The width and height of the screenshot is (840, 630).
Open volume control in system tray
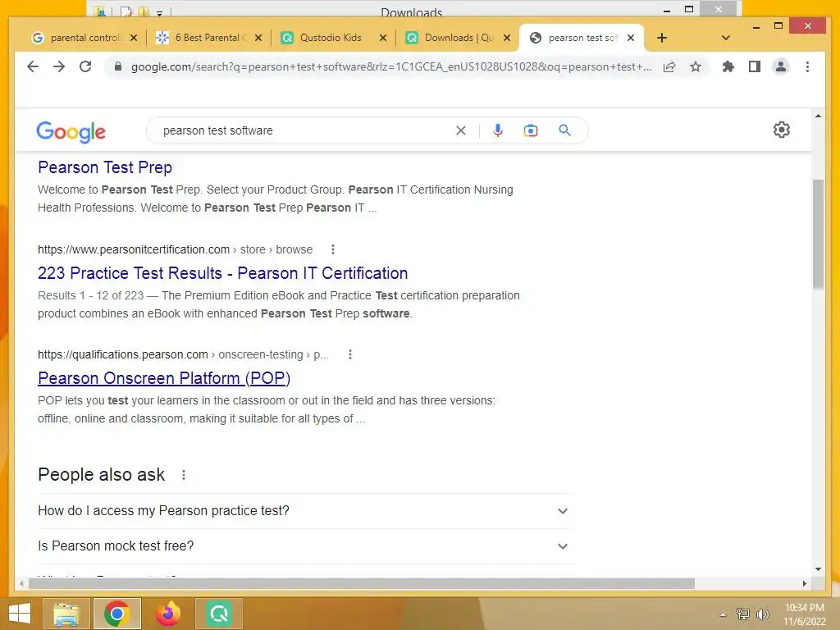coord(762,614)
